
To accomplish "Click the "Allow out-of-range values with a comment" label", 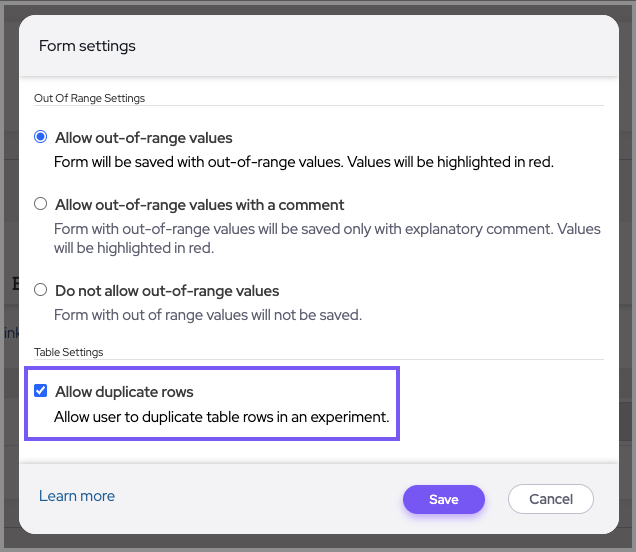I will pyautogui.click(x=199, y=205).
